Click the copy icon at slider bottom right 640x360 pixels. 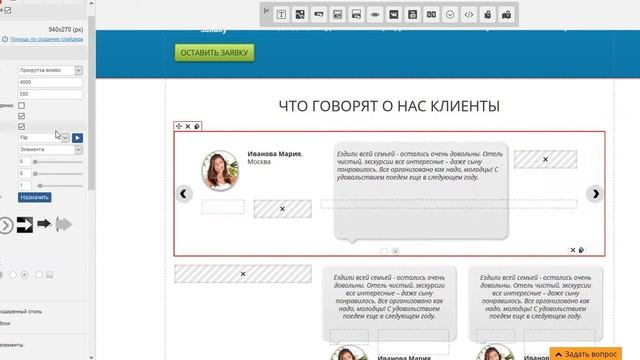pyautogui.click(x=581, y=250)
